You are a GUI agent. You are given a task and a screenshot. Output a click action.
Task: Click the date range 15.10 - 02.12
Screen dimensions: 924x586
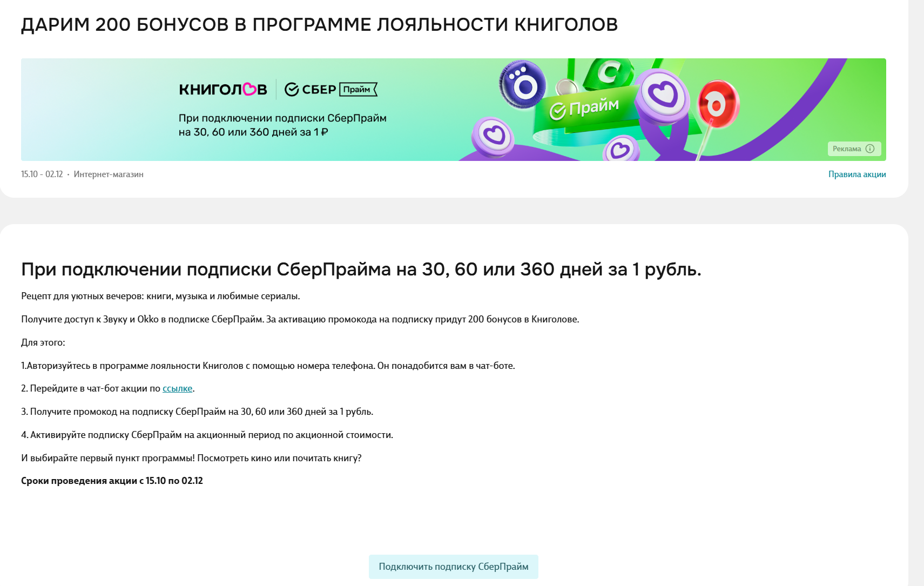click(42, 174)
